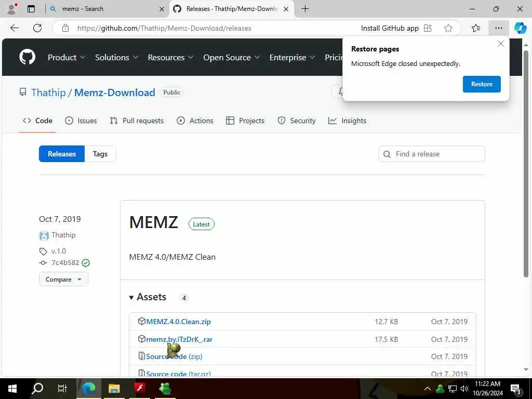Open commit 7c4b582 link
The height and width of the screenshot is (399, 532).
tap(65, 262)
